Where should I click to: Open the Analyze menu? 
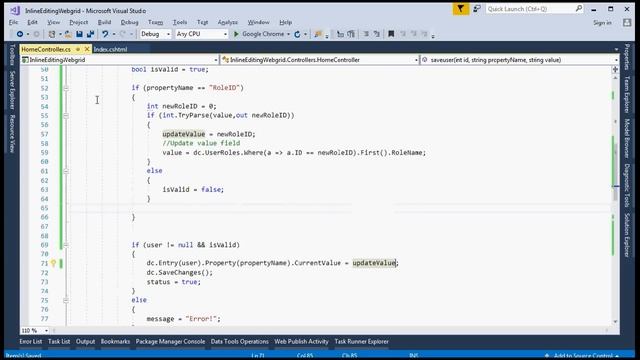click(x=227, y=22)
